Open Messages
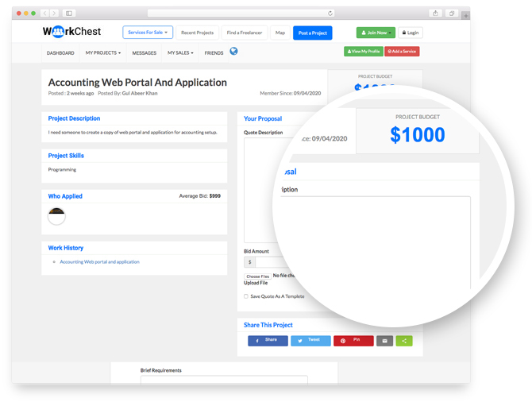 (145, 53)
